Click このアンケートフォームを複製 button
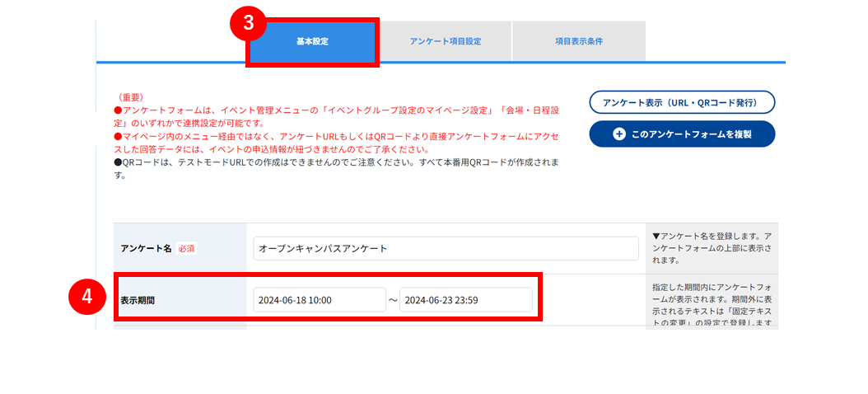The width and height of the screenshot is (868, 394). pos(682,134)
